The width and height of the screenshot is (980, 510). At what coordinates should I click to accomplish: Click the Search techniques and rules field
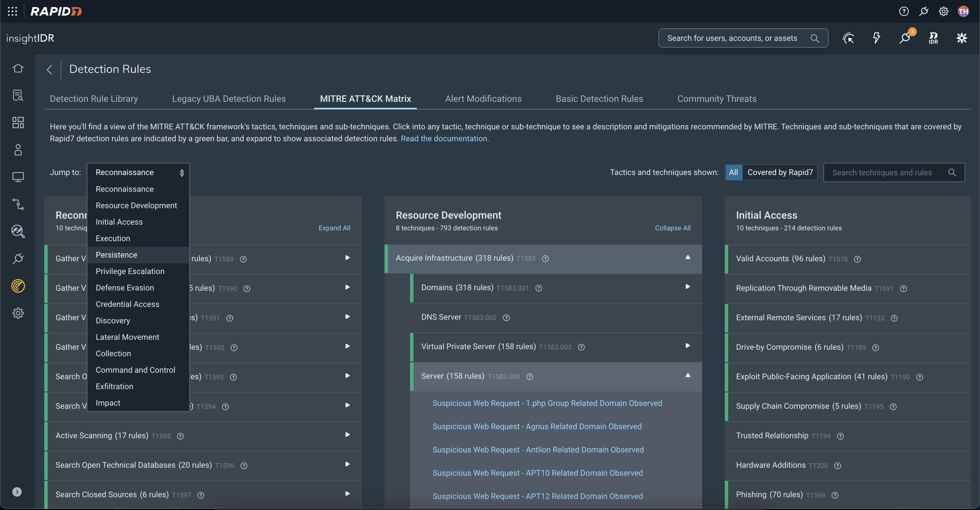click(x=894, y=172)
